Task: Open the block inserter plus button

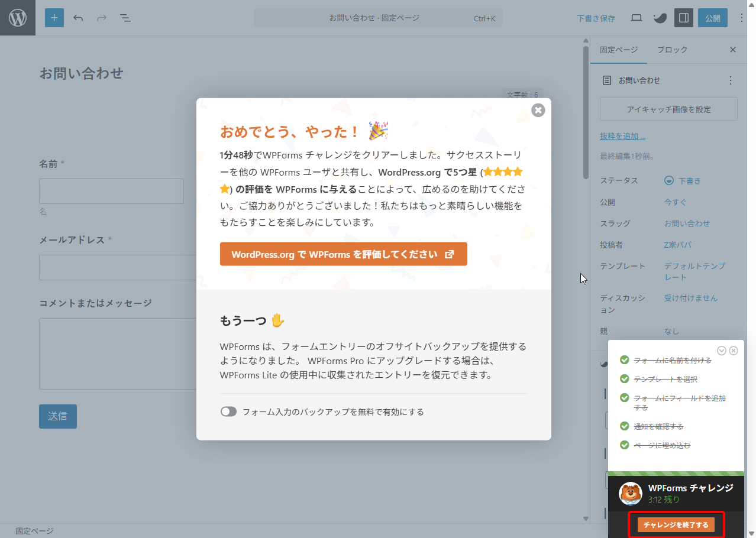Action: tap(54, 18)
